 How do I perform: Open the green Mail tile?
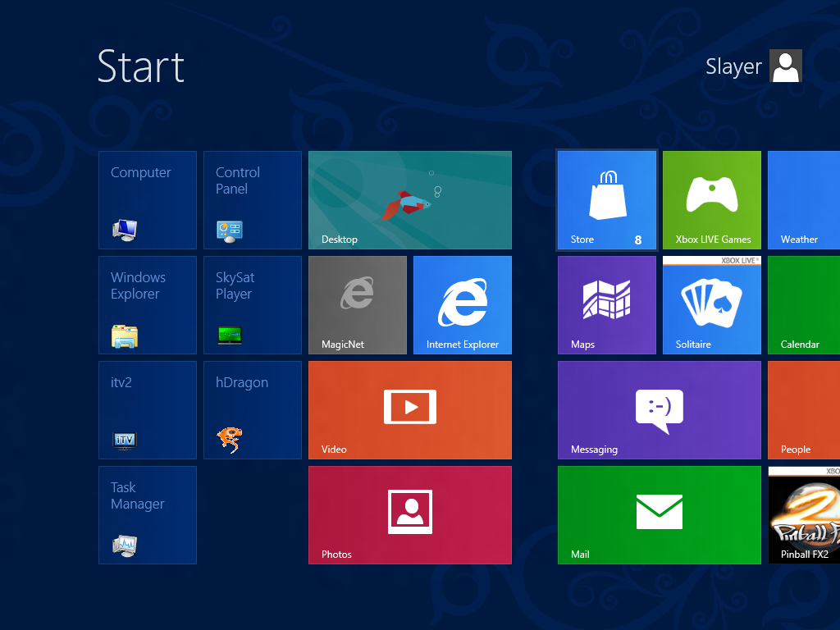pos(659,515)
